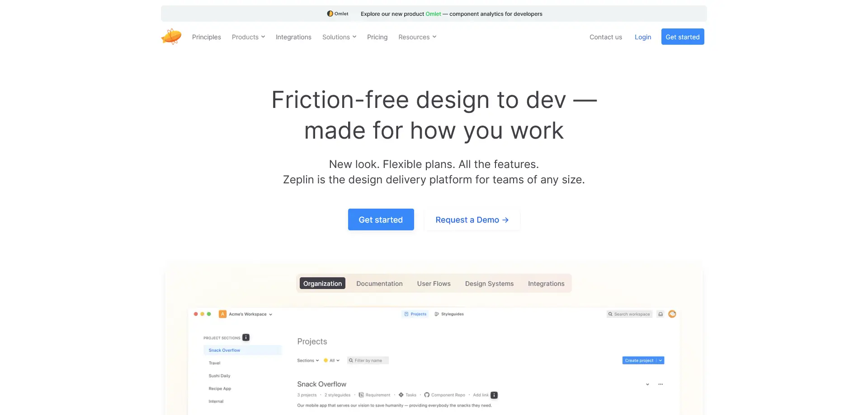
Task: Click the Jira Tasks link icon
Action: coord(401,395)
